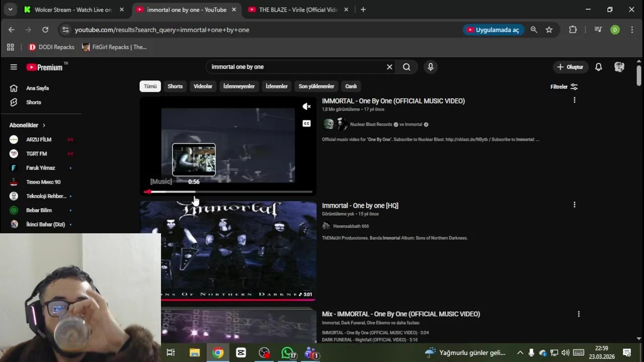644x362 pixels.
Task: Open the Immortal - One by one [HQ] title
Action: coord(360,206)
